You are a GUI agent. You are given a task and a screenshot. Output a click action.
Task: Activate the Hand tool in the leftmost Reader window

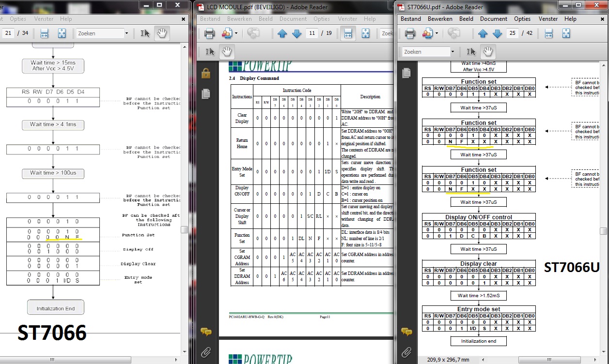coord(161,33)
